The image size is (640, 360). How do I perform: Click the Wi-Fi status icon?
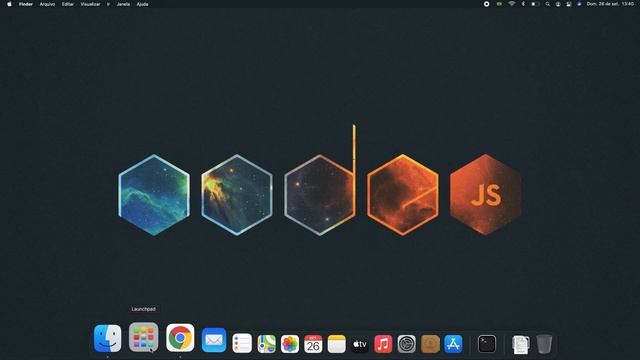(511, 4)
